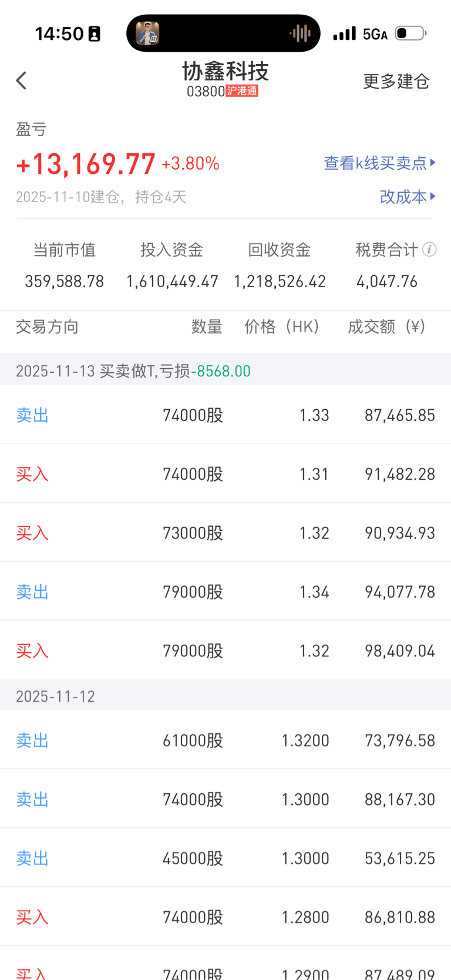Select 买入 row with amount 98,409.04
Viewport: 451px width, 980px height.
[x=225, y=650]
